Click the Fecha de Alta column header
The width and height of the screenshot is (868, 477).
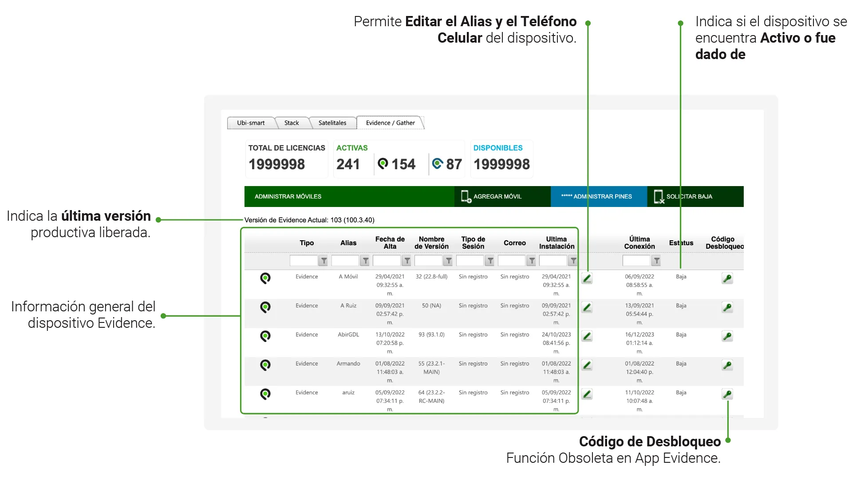tap(390, 242)
